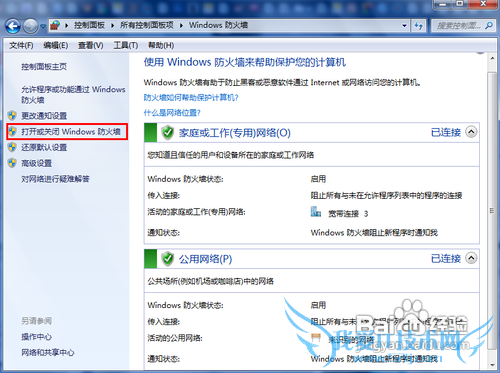Click 阻止所有与未在允许程序列表中的程序的连接 text
500x373 pixels.
[x=386, y=196]
